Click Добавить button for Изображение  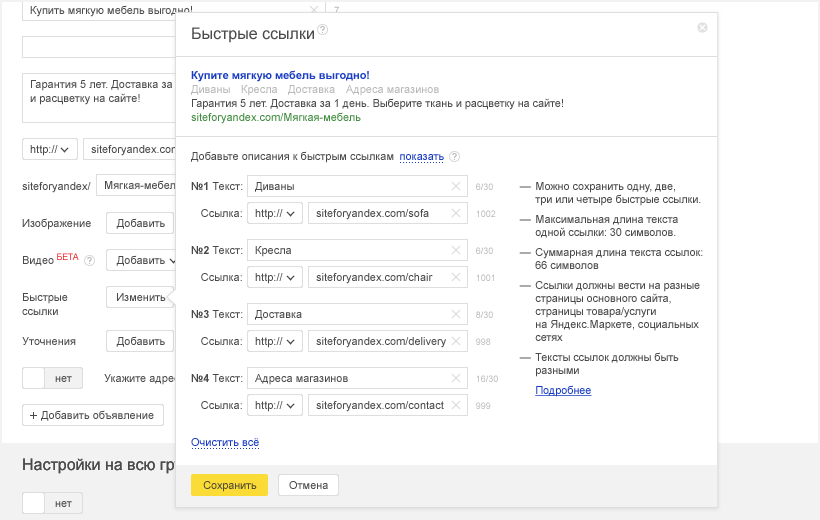click(x=140, y=223)
